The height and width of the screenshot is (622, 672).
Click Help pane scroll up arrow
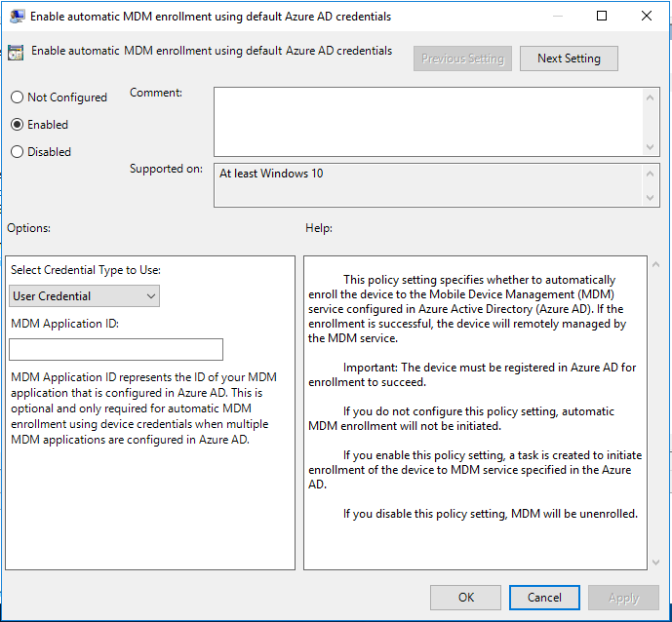point(655,265)
